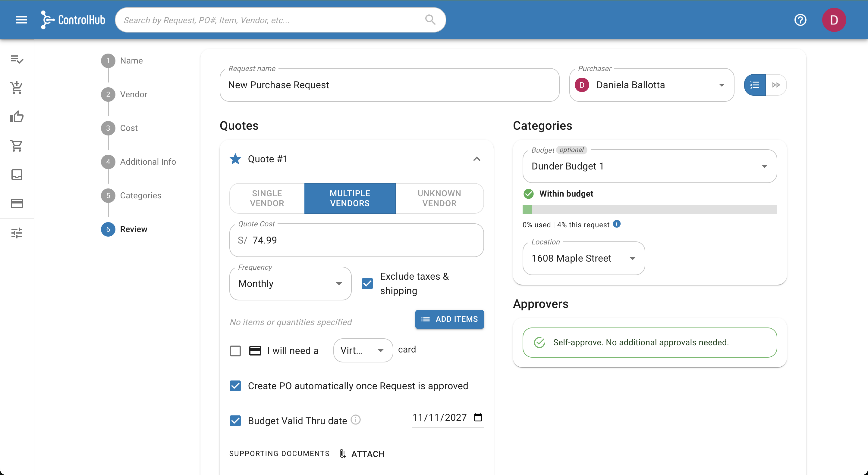This screenshot has height=475, width=868.
Task: Open the receiving inbox sidebar icon
Action: click(x=17, y=174)
